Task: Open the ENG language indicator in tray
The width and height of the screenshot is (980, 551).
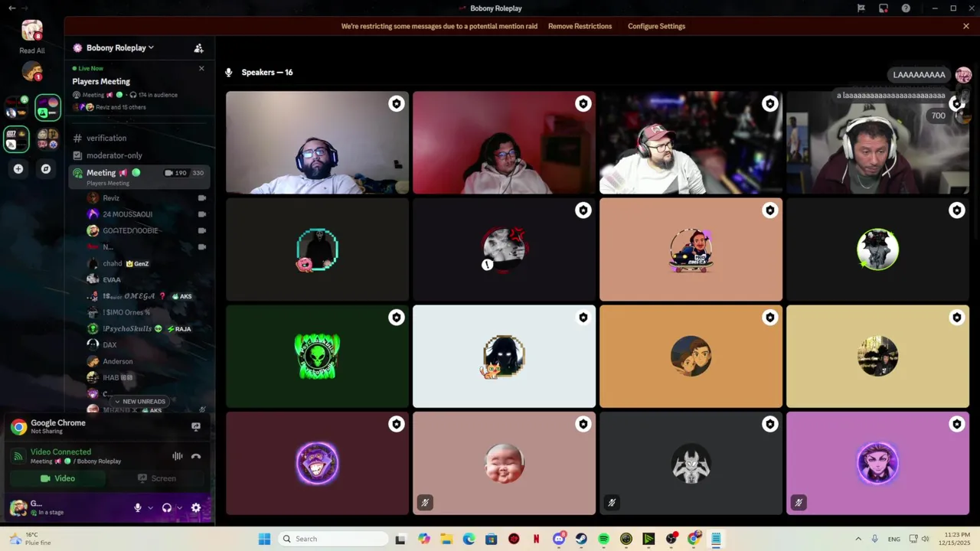Action: 893,540
